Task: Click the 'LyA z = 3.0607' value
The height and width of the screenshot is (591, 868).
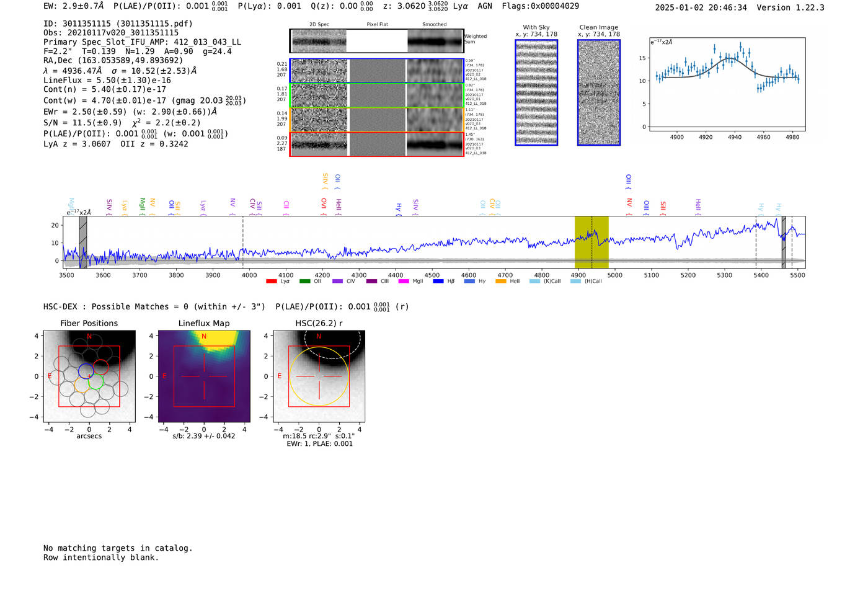Action: 77,144
